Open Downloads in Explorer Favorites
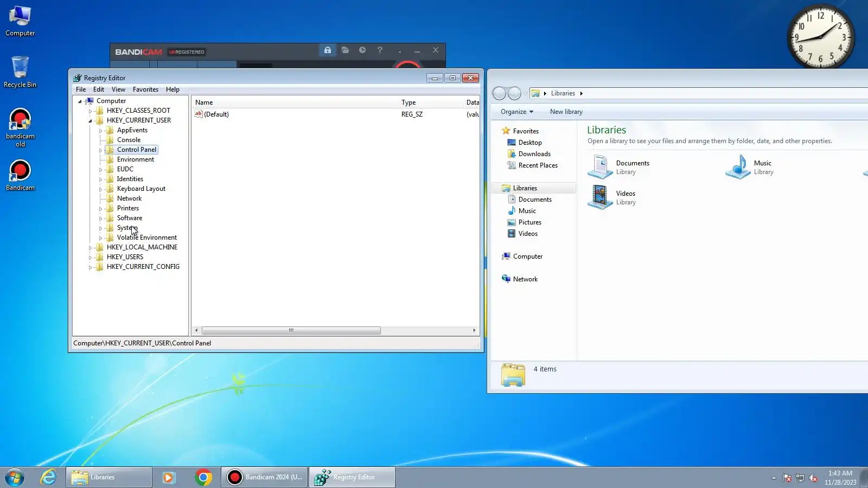Screen dimensions: 868x488 click(x=534, y=154)
